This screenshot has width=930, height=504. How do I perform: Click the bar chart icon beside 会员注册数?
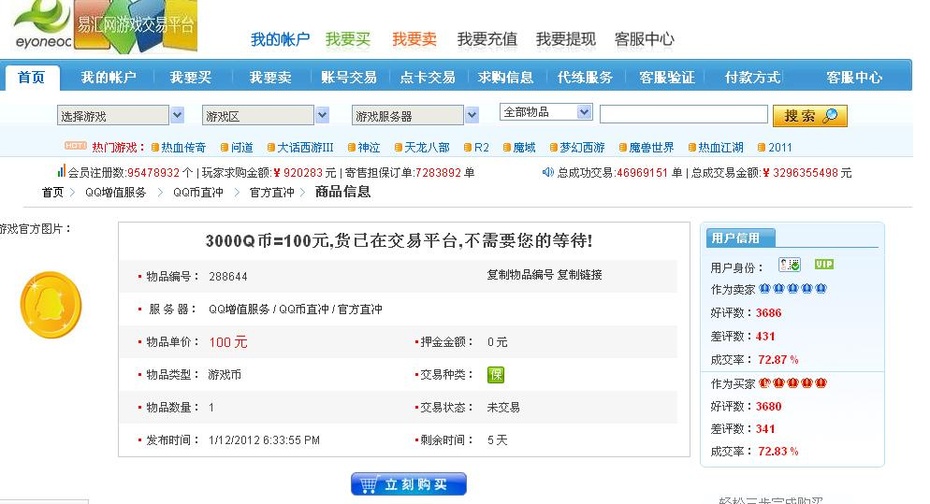coord(61,172)
